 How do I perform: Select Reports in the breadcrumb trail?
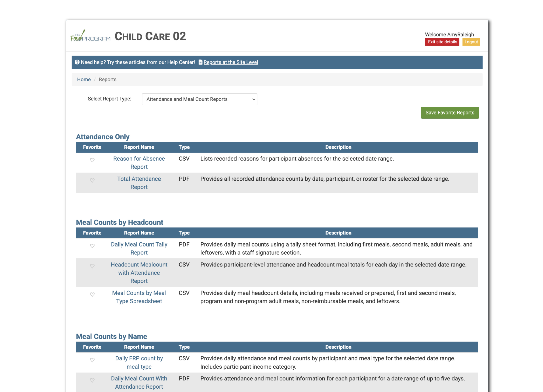[108, 79]
